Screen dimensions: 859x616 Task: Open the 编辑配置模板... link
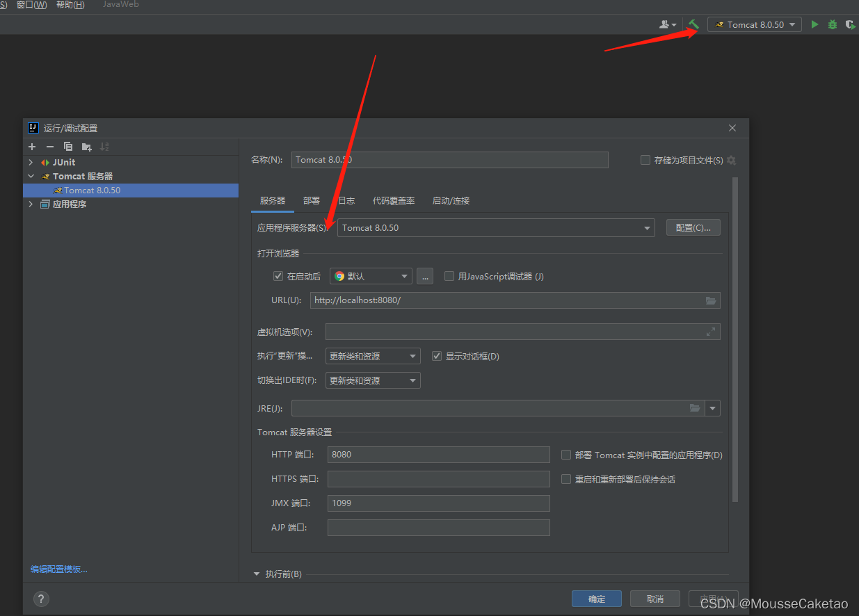pos(59,569)
